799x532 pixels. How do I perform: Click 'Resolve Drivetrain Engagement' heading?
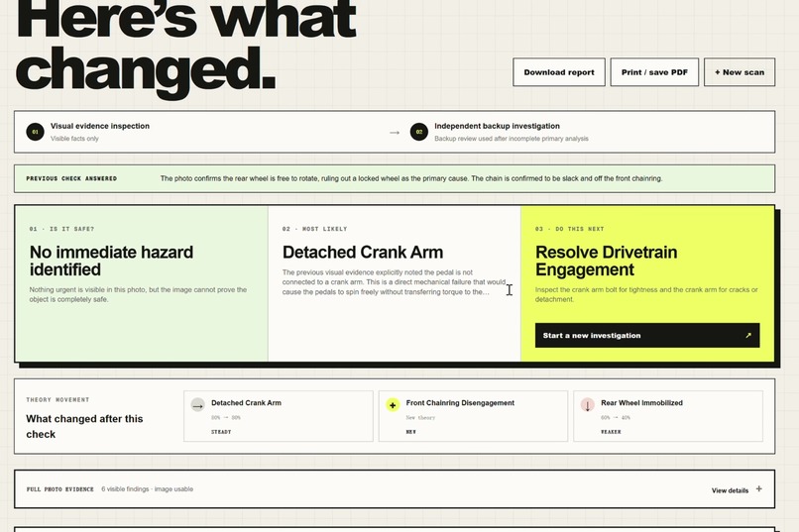607,261
